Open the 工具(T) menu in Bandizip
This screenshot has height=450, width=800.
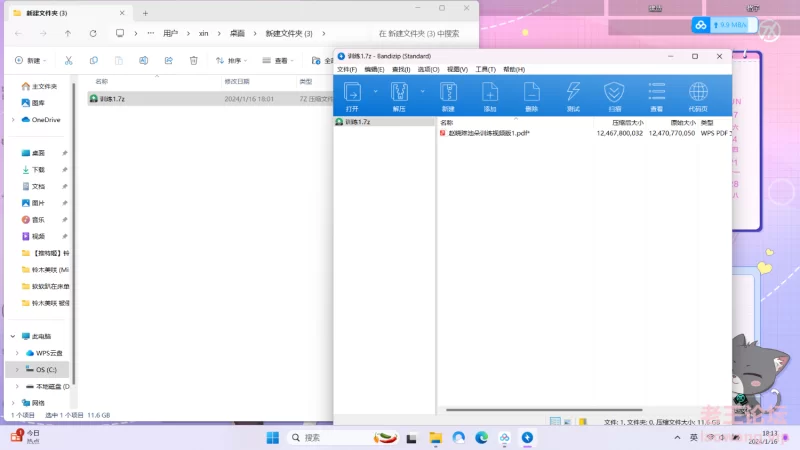tap(485, 70)
